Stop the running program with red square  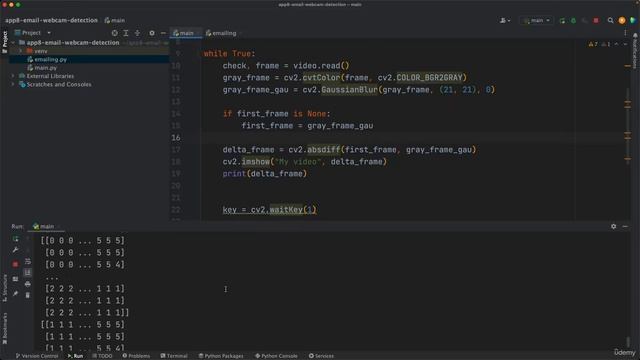click(596, 20)
